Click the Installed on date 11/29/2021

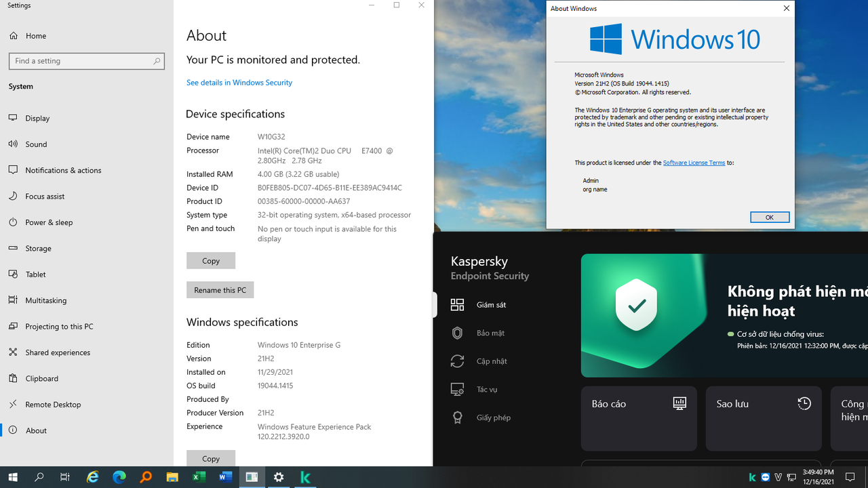[275, 372]
